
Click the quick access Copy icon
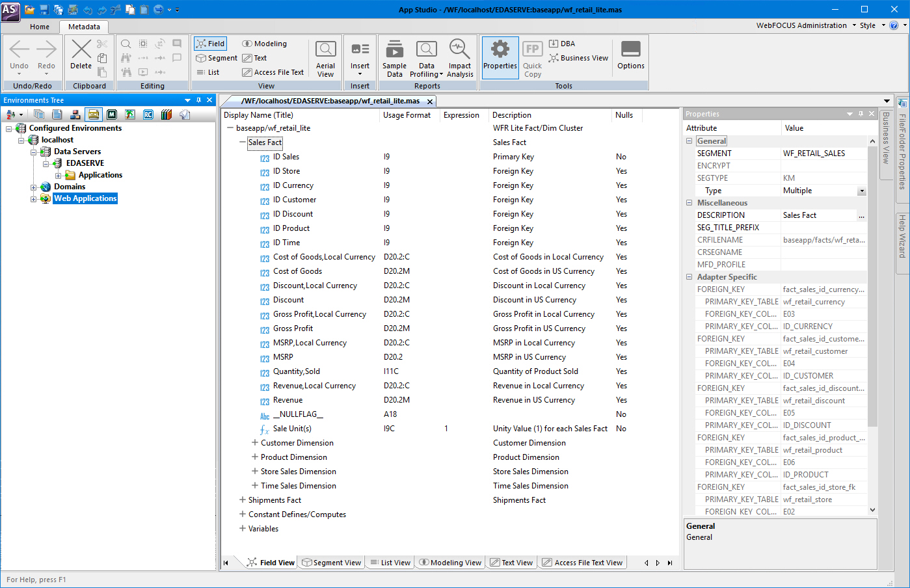(130, 10)
